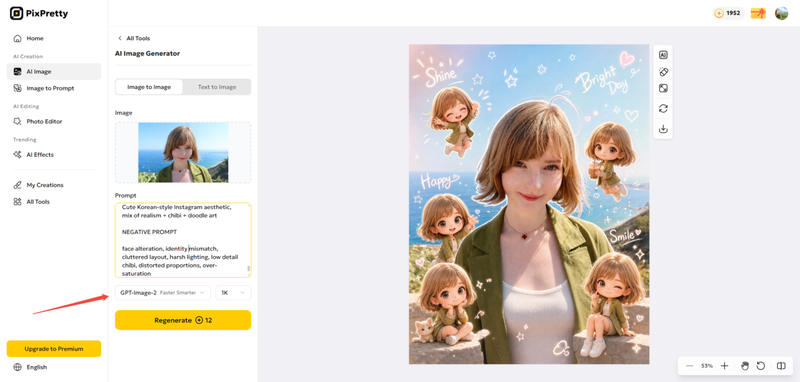The height and width of the screenshot is (382, 800).
Task: Click the 53% zoom level
Action: (707, 366)
